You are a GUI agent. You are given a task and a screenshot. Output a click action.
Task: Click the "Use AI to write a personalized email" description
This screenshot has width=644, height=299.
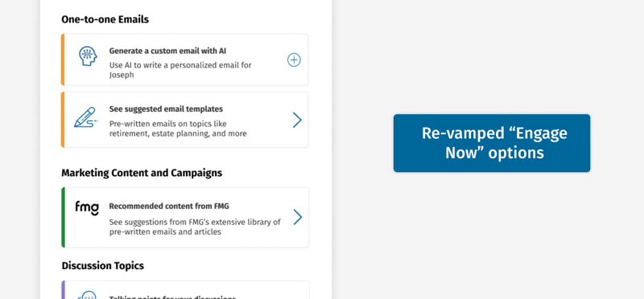pos(180,70)
